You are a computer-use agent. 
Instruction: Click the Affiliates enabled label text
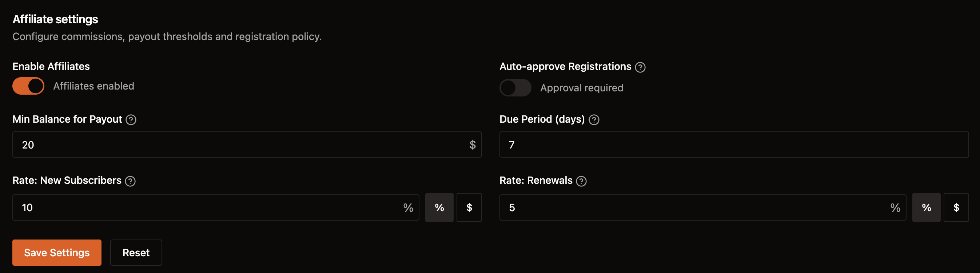click(93, 86)
